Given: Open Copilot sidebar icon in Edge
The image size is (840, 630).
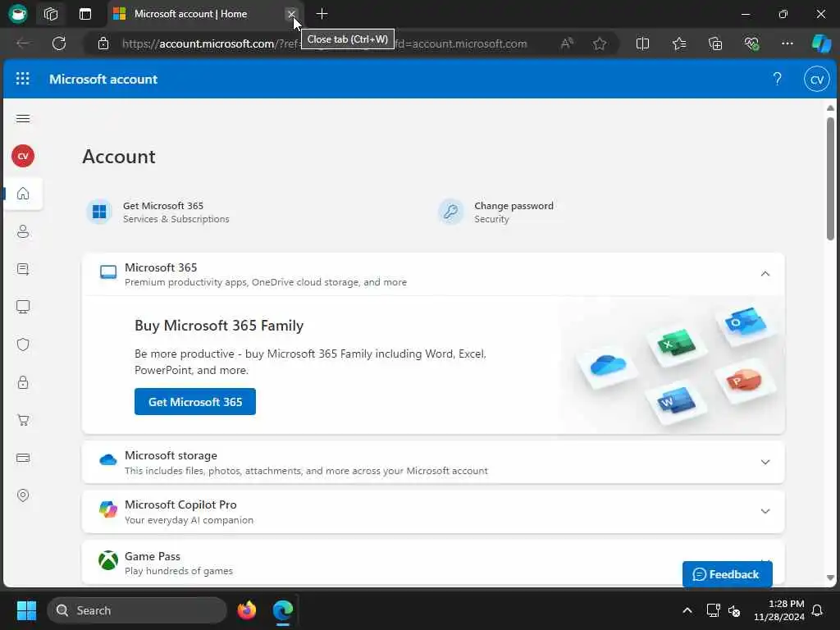Looking at the screenshot, I should [x=821, y=43].
